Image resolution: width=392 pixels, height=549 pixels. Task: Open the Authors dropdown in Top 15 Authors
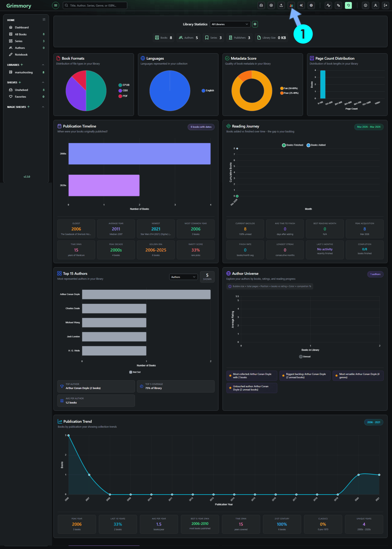pyautogui.click(x=183, y=277)
